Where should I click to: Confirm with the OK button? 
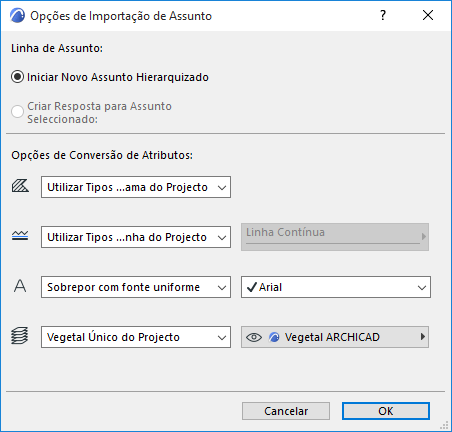[x=386, y=411]
